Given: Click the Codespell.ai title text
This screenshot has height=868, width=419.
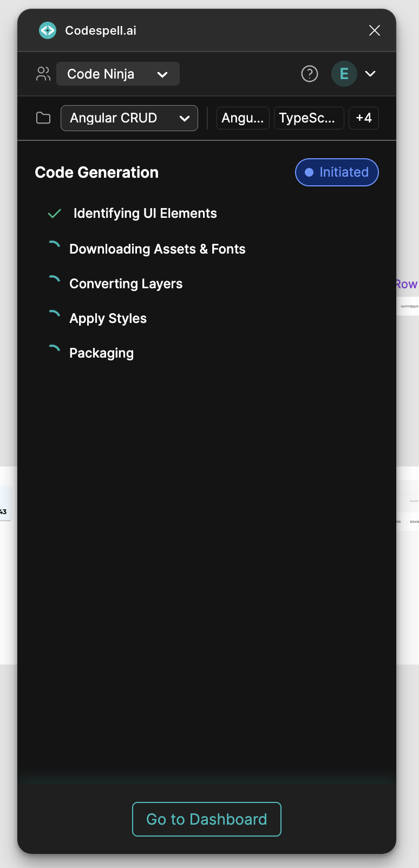Looking at the screenshot, I should (x=101, y=31).
